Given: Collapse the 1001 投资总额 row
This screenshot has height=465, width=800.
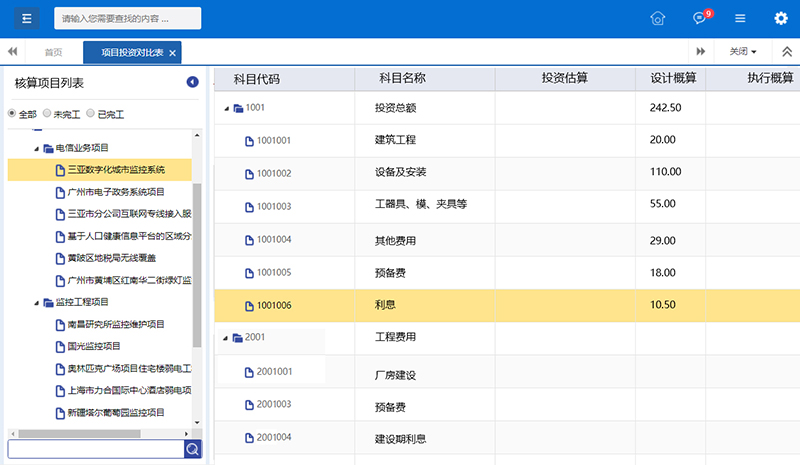Looking at the screenshot, I should (x=226, y=108).
